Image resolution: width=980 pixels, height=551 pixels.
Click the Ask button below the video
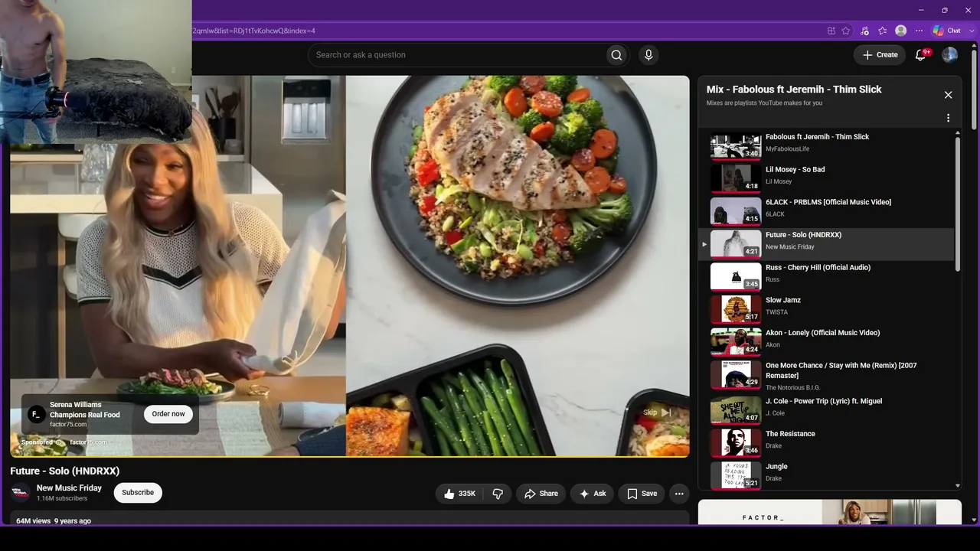pos(593,494)
